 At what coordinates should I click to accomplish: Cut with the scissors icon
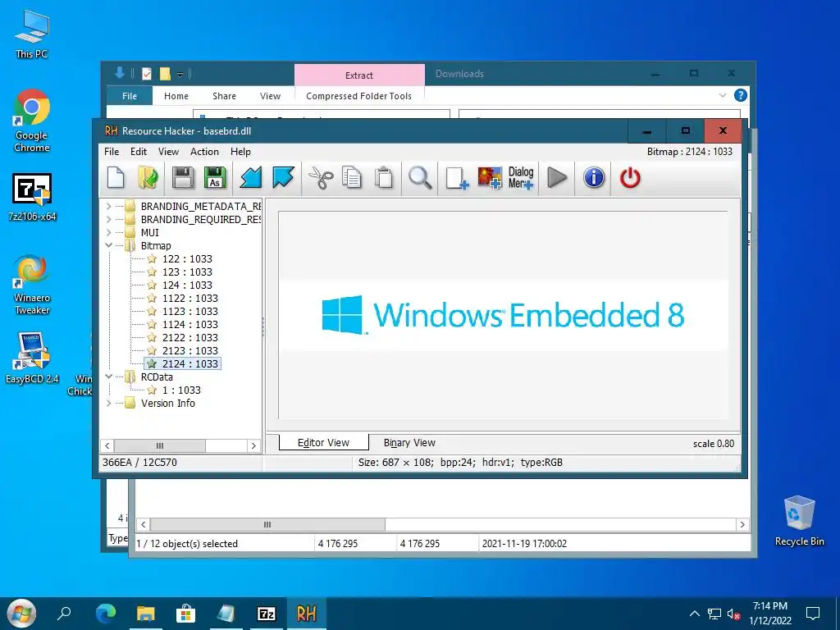[321, 178]
